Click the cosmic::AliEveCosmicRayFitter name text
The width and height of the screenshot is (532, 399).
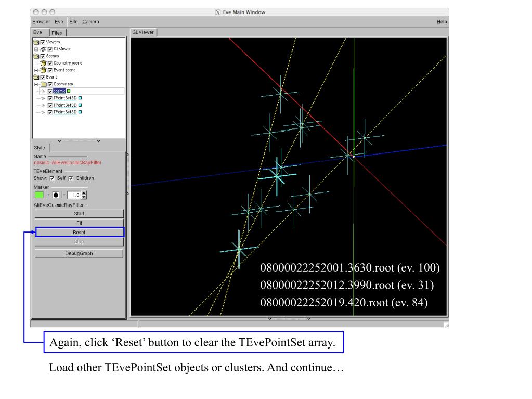click(x=68, y=163)
